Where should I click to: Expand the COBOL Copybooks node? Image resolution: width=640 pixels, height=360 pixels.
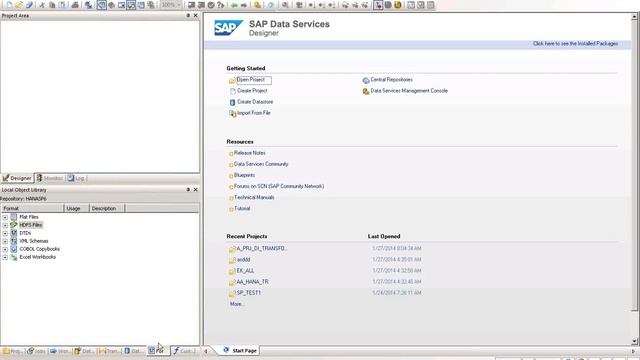5,249
